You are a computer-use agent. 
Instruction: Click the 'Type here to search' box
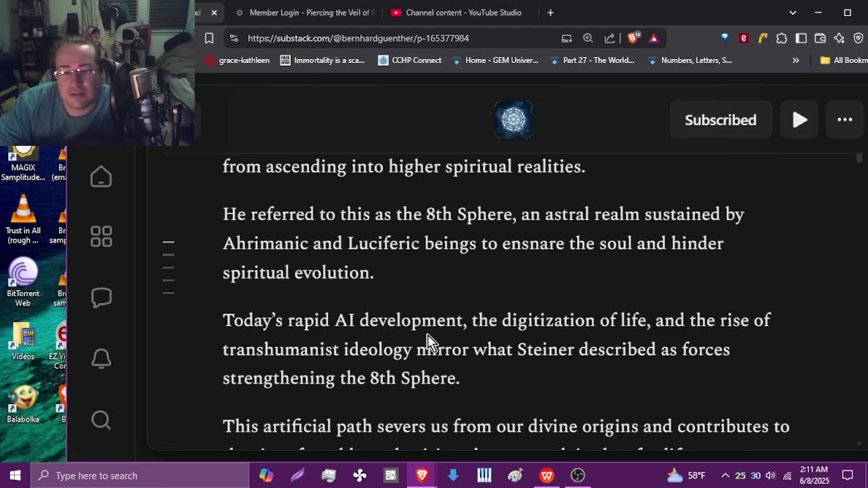pos(141,475)
